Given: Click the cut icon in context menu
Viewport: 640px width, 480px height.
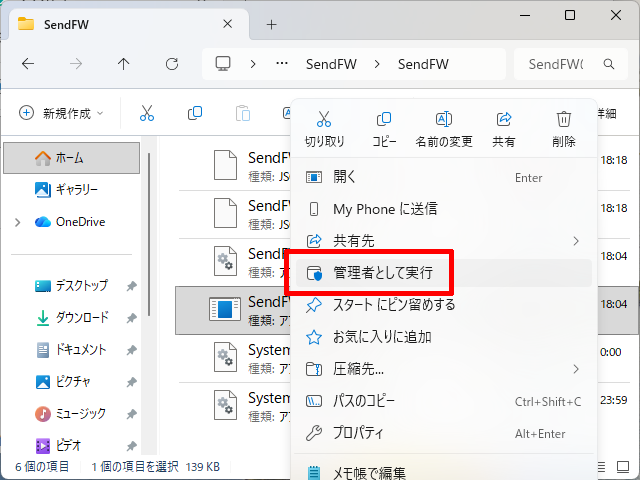Looking at the screenshot, I should 323,121.
